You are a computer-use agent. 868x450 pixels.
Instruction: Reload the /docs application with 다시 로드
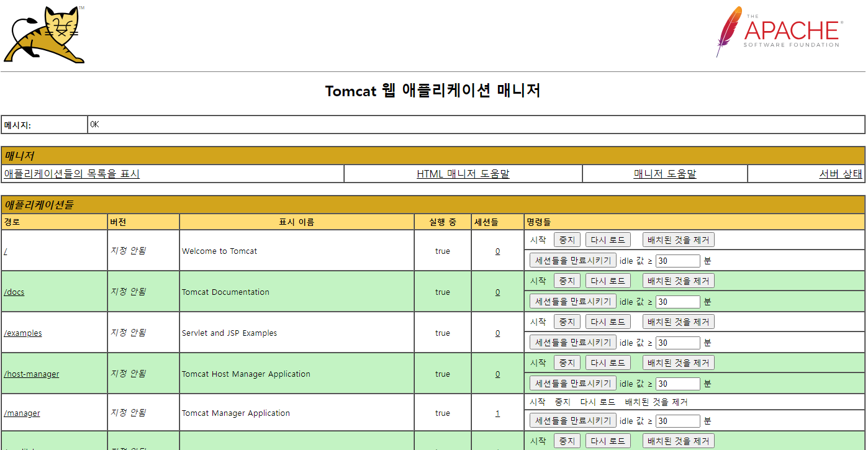click(x=608, y=281)
